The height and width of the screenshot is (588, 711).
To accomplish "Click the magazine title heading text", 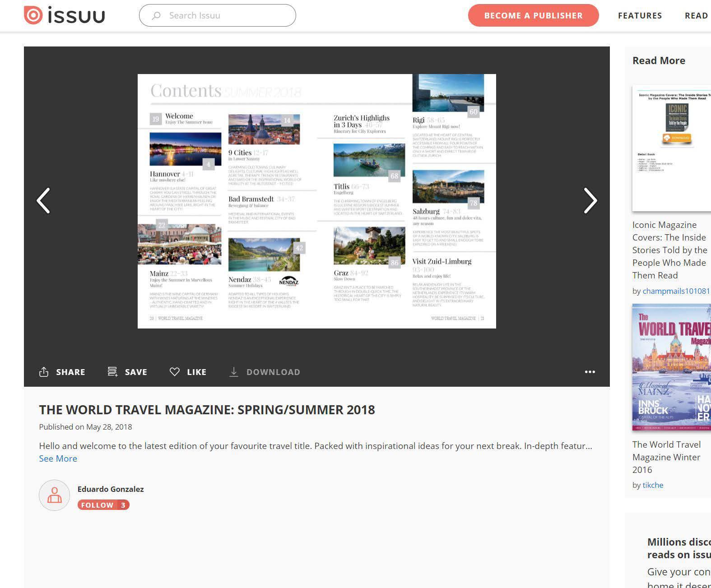I will click(x=207, y=410).
